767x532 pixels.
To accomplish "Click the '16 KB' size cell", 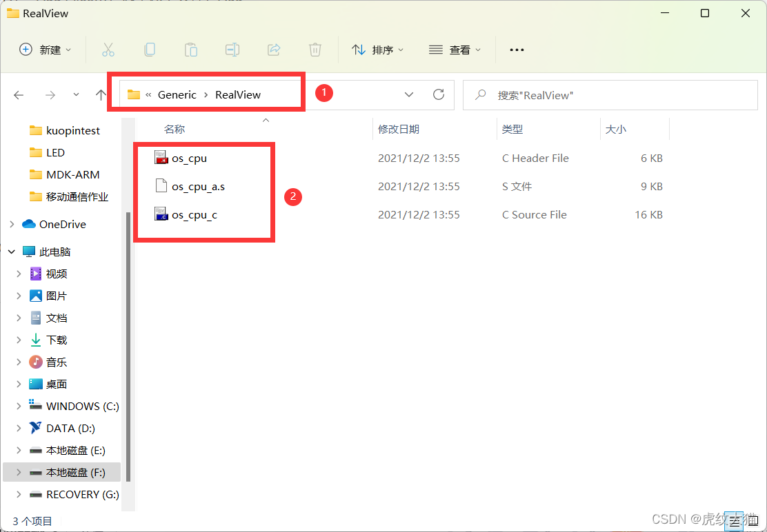I will pyautogui.click(x=648, y=215).
